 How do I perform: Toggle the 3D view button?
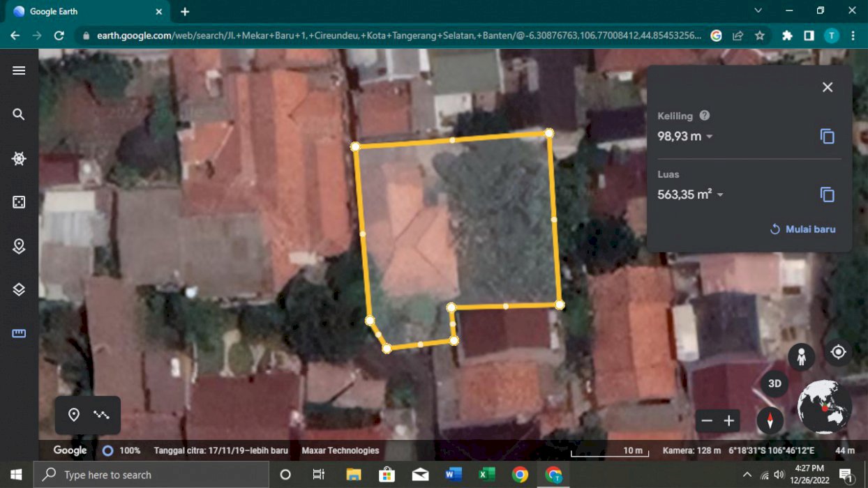point(775,383)
